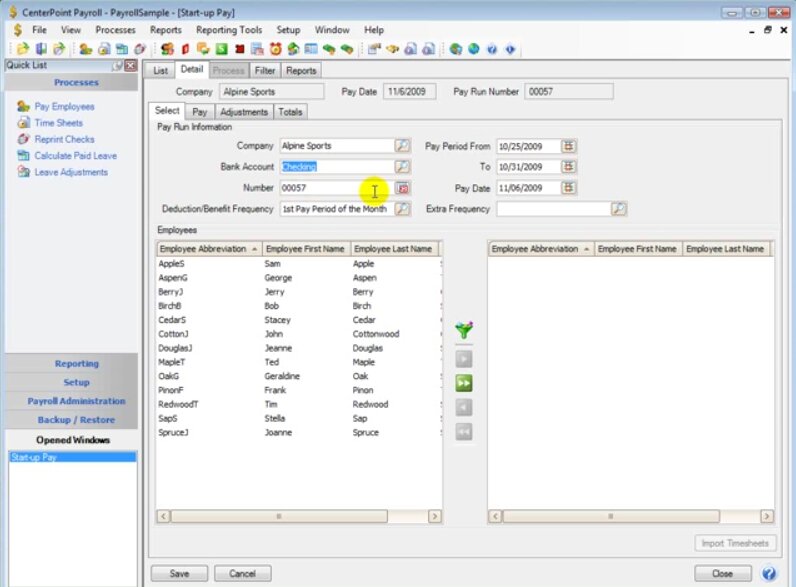Open the Reporting Tools menu
The height and width of the screenshot is (587, 796).
(229, 30)
